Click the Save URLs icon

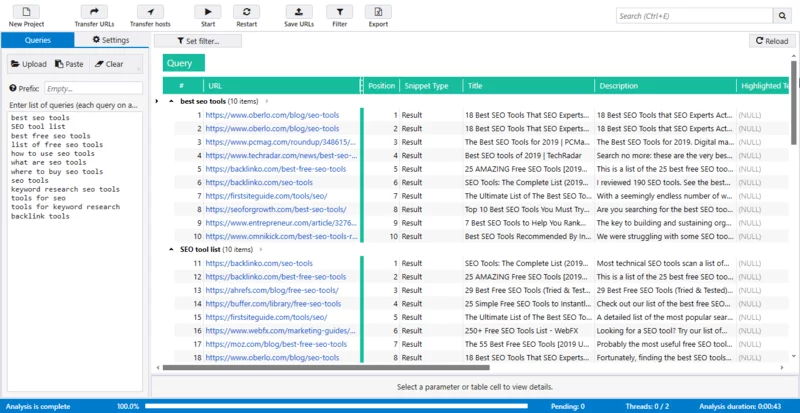pos(299,12)
